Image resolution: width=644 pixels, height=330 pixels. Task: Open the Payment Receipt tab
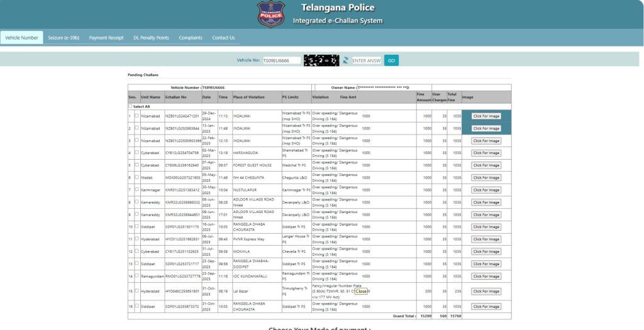(x=106, y=38)
